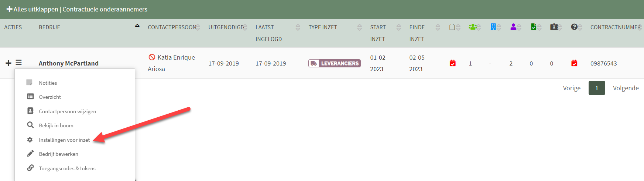The height and width of the screenshot is (181, 644).
Task: Click the Leveranciers type badge
Action: click(335, 63)
